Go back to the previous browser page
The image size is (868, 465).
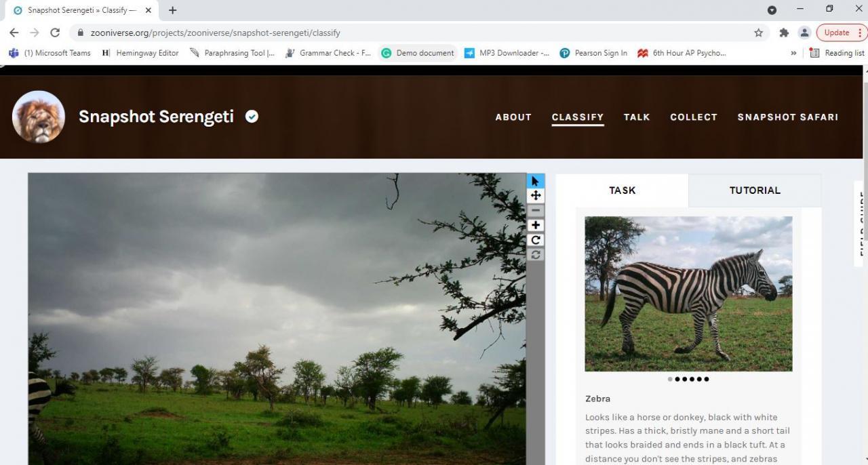(14, 33)
